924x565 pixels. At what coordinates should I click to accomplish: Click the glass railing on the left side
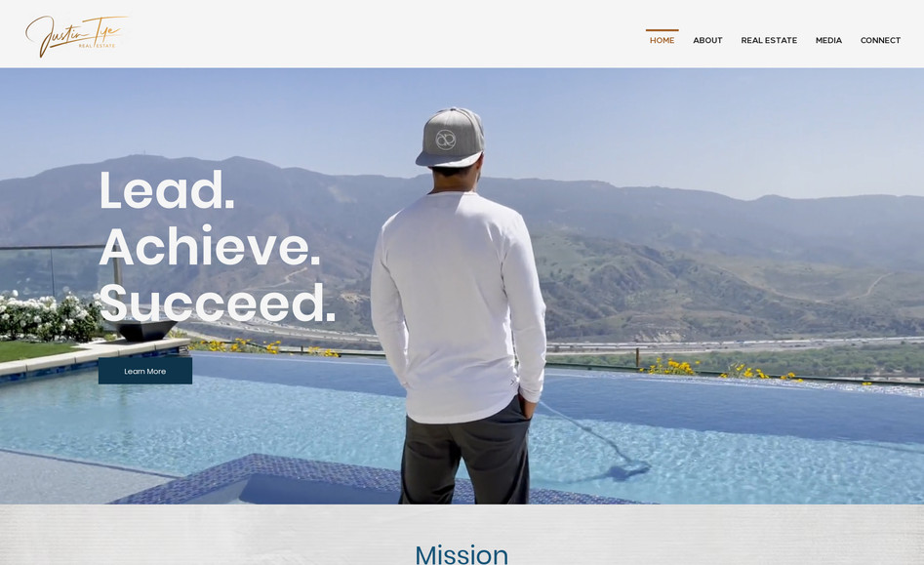tap(56, 268)
